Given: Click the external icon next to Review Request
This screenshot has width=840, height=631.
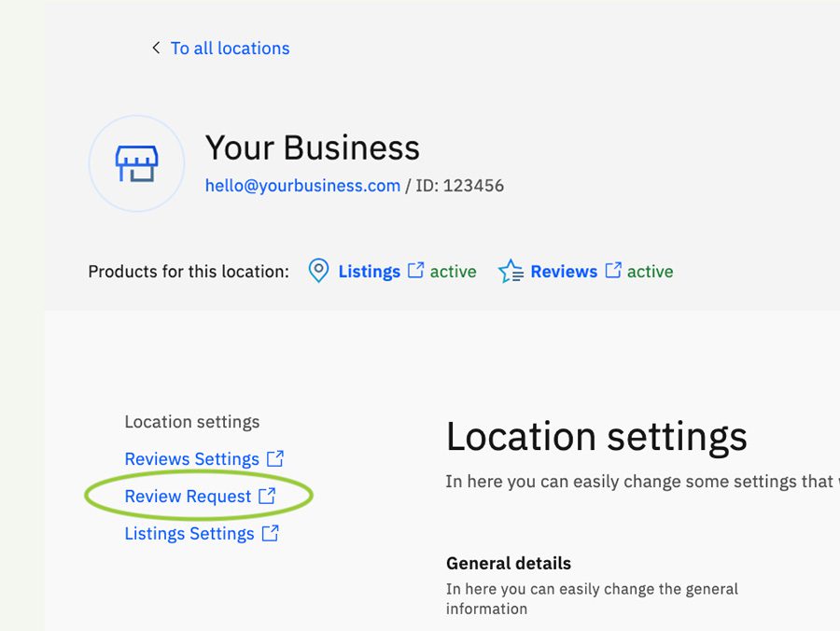Looking at the screenshot, I should [x=267, y=496].
